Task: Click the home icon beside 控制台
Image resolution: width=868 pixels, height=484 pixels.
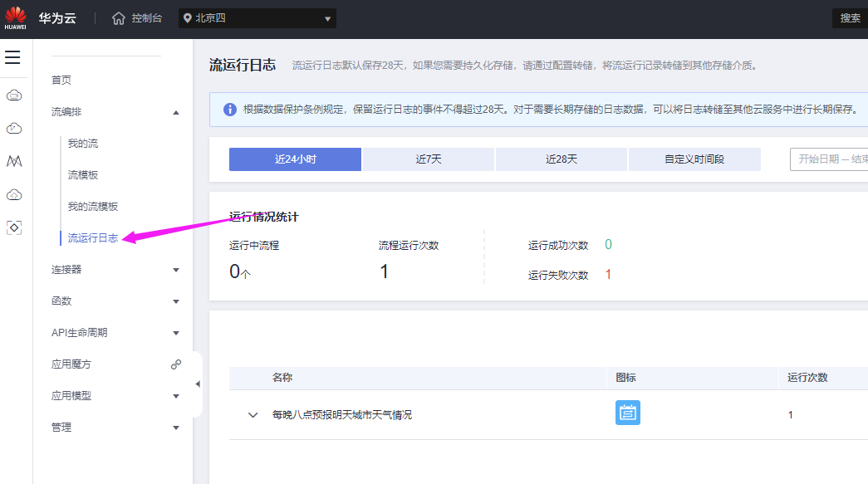Action: (x=119, y=18)
